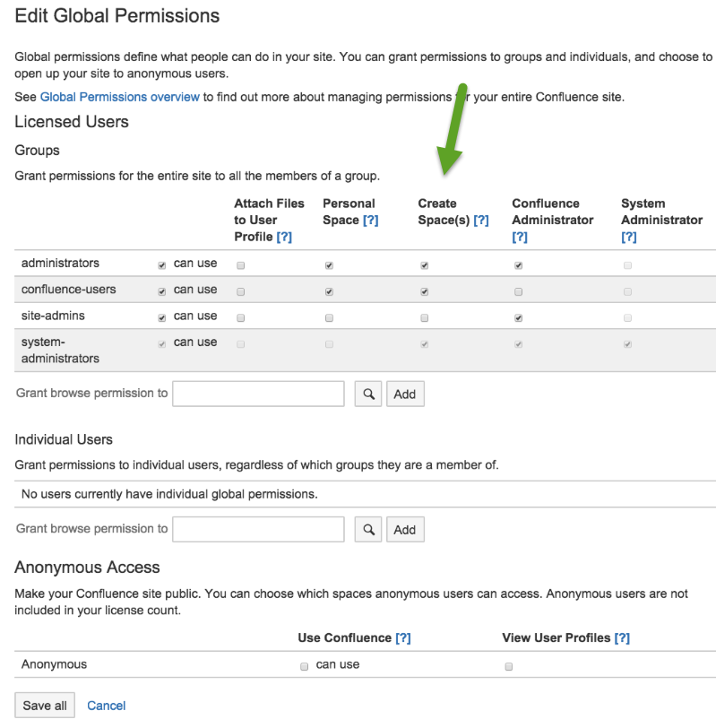The image size is (716, 728).
Task: Open help for Confluence Administrator column
Action: [x=520, y=237]
